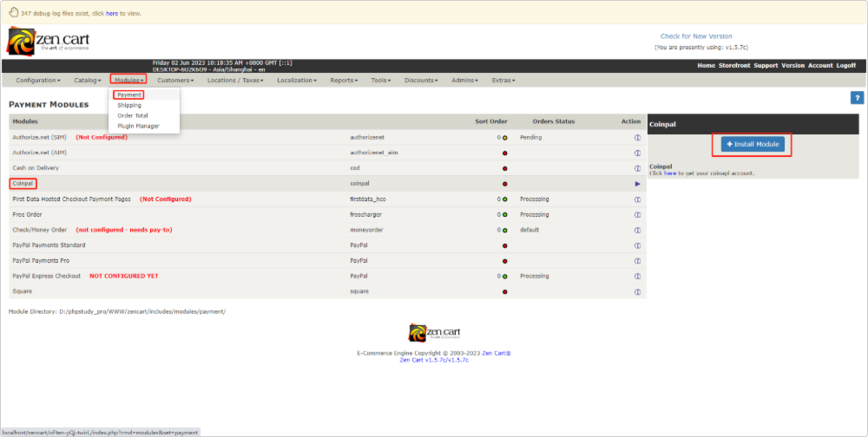Click info icon for Cash on Delivery row

tap(637, 168)
